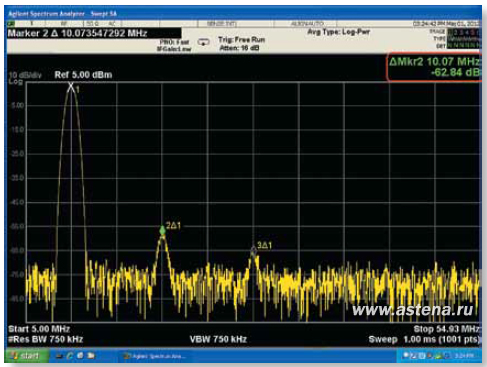
Task: Click the VBW 750 kHz setting
Action: (218, 340)
